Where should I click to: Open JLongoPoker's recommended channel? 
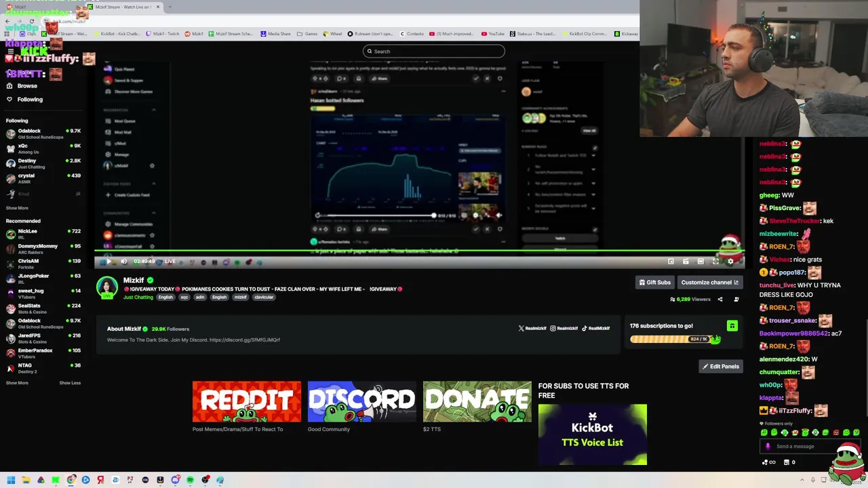coord(43,279)
